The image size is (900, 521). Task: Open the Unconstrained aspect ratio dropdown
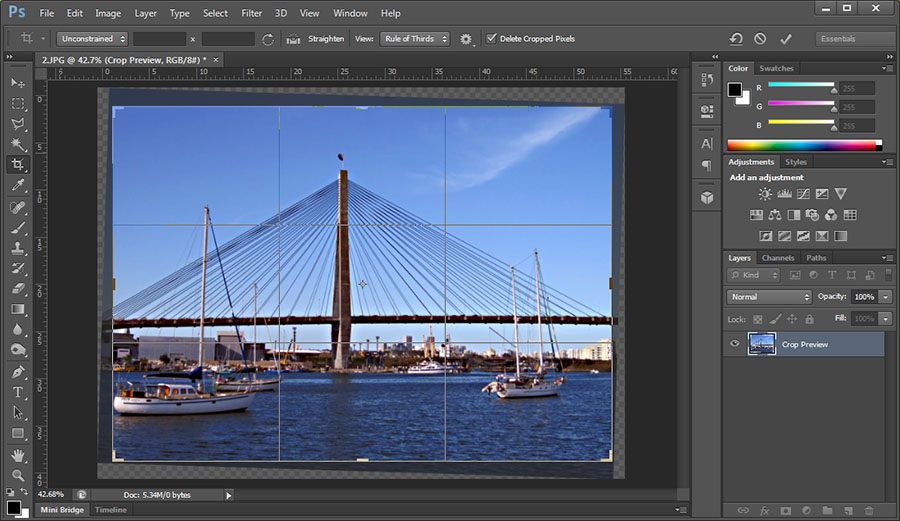tap(92, 39)
